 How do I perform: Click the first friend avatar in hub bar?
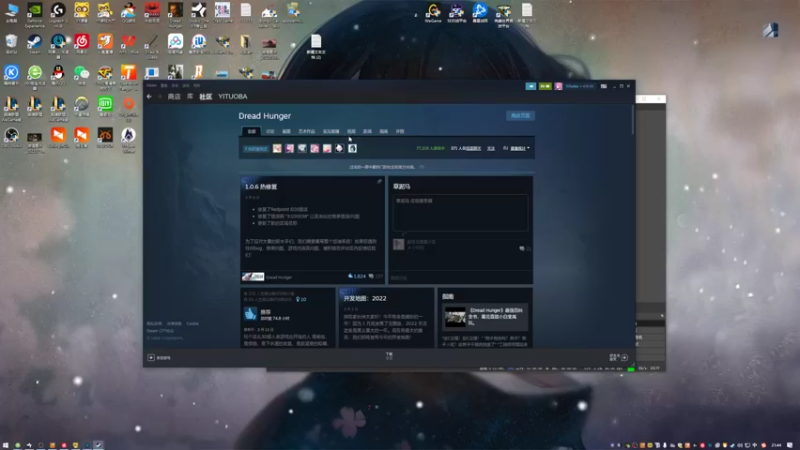277,148
